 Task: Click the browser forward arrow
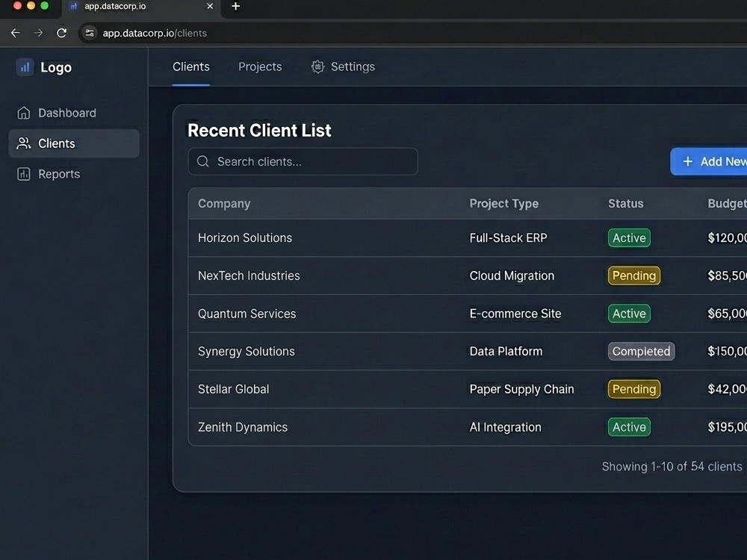click(38, 33)
